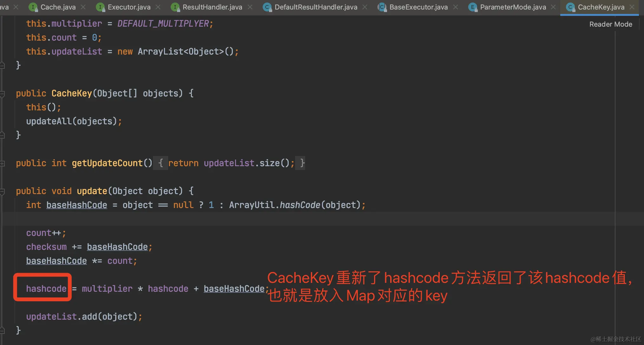The width and height of the screenshot is (644, 345).
Task: Open the ParameterMode.java tab
Action: [x=513, y=7]
